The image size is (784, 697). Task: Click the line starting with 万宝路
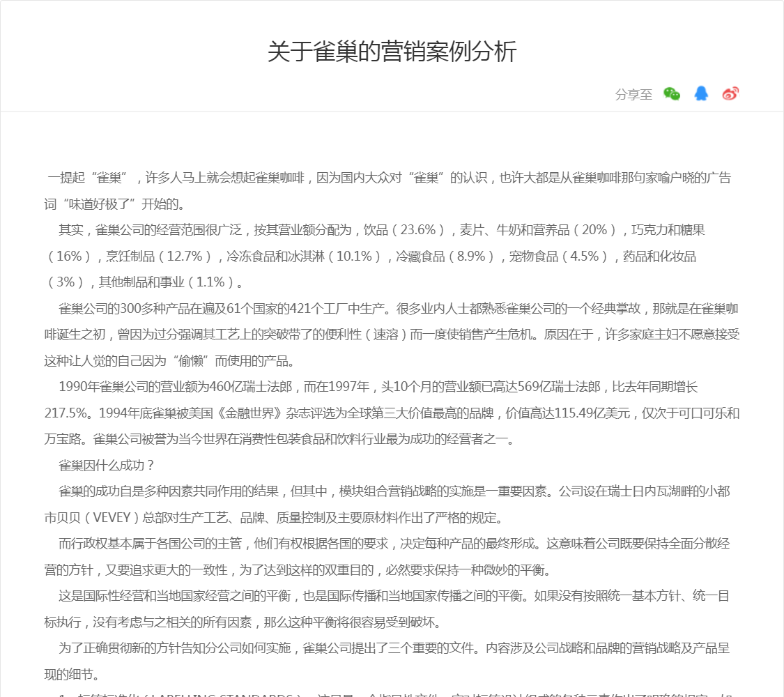pyautogui.click(x=279, y=439)
